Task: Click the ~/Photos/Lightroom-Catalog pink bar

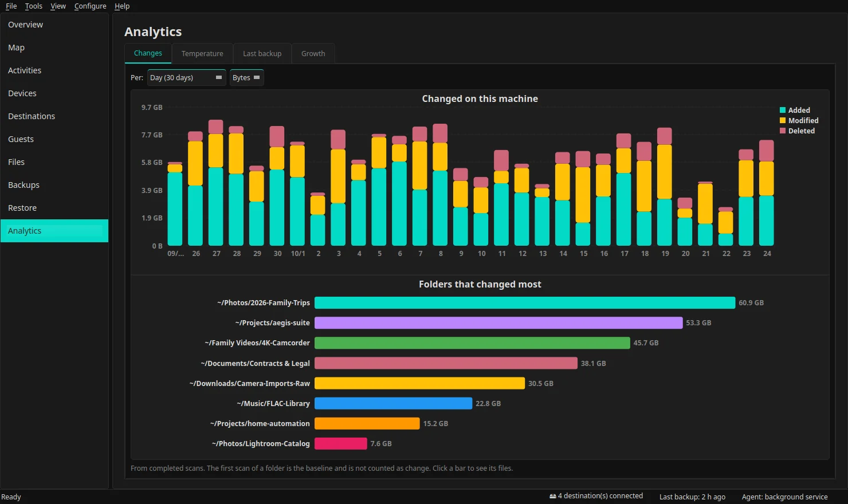Action: coord(341,443)
